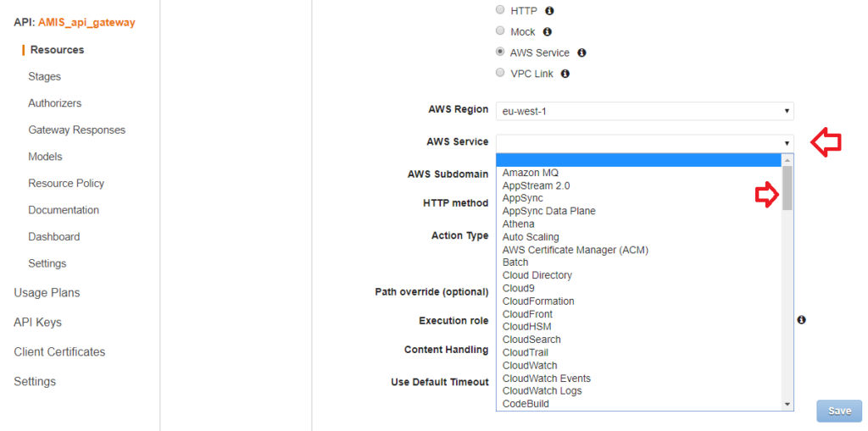
Task: Open API Keys in the sidebar
Action: [37, 323]
